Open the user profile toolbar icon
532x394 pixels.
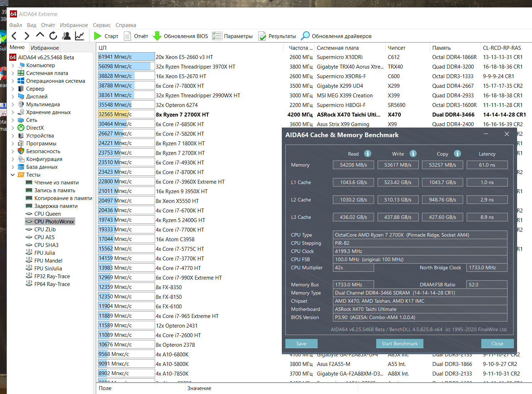[x=66, y=36]
